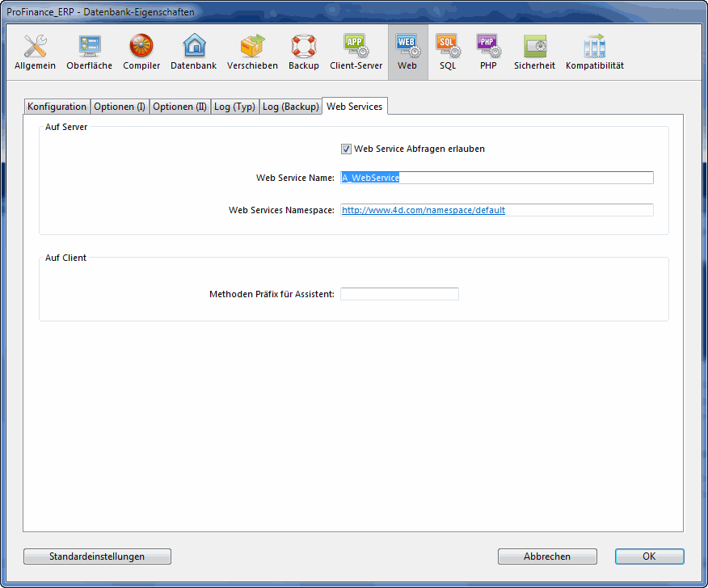Disable Web Service Abfragen erlauben checkbox
The height and width of the screenshot is (588, 708).
(346, 149)
